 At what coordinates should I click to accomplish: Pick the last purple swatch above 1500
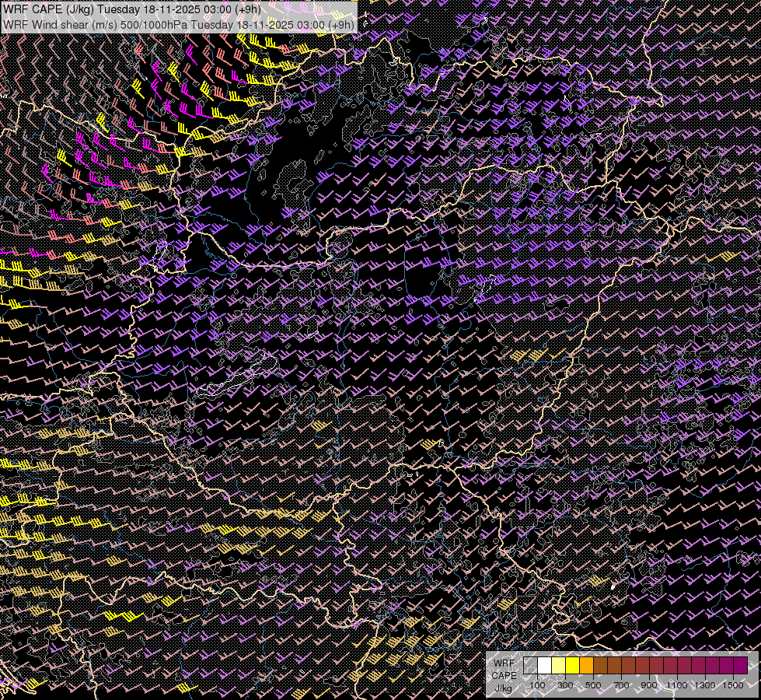[x=740, y=665]
